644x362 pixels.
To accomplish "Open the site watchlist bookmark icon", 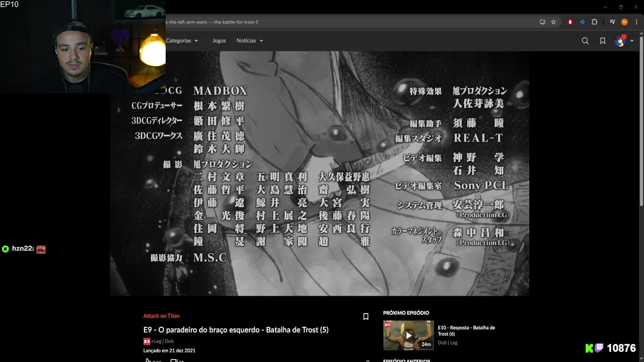I will [x=603, y=41].
